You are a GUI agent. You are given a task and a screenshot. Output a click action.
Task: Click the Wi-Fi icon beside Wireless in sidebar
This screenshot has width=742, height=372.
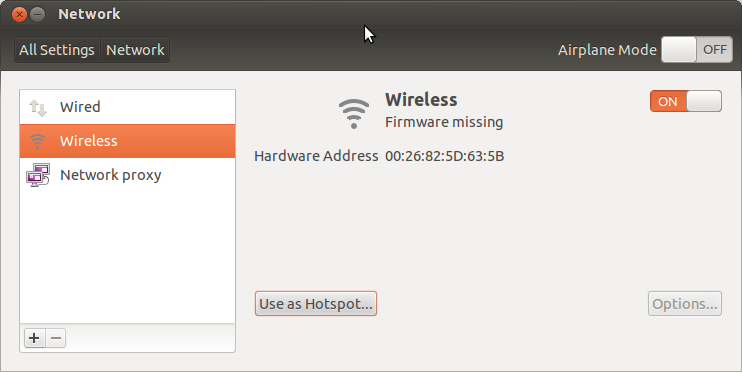(37, 141)
